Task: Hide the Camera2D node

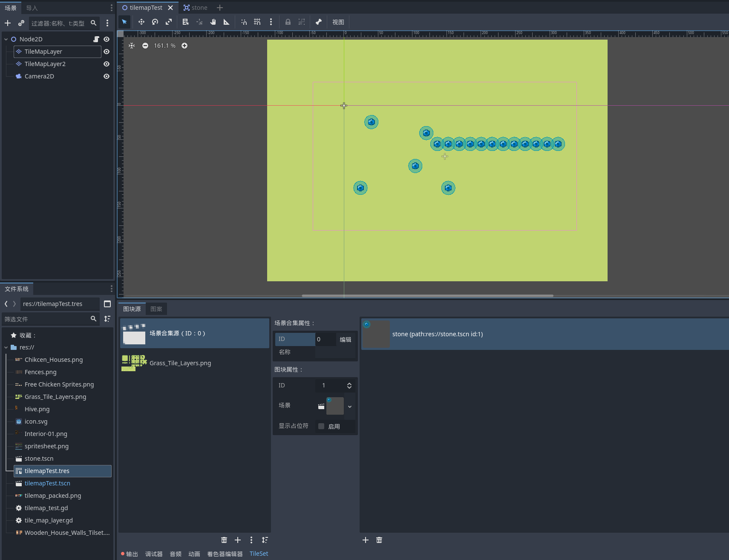Action: 107,76
